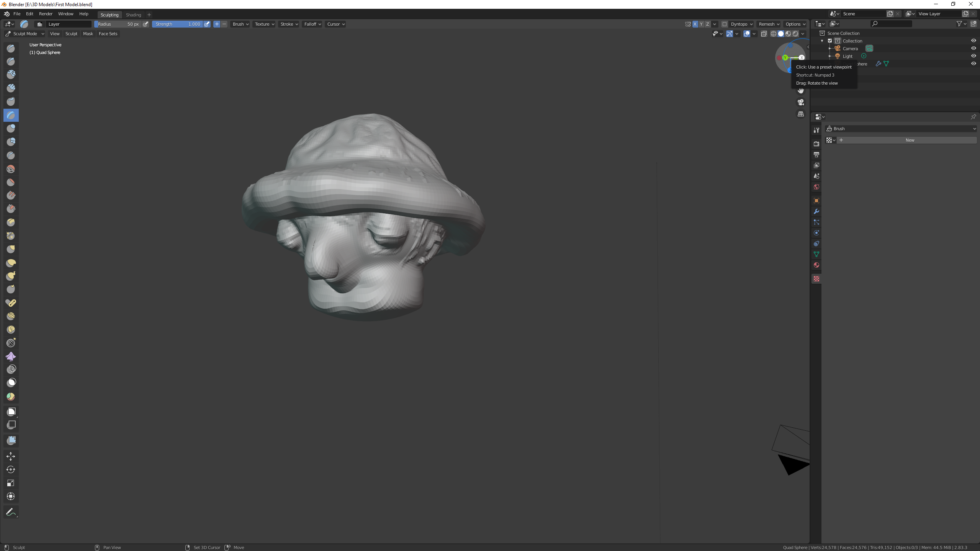
Task: Click the New texture button
Action: (910, 140)
